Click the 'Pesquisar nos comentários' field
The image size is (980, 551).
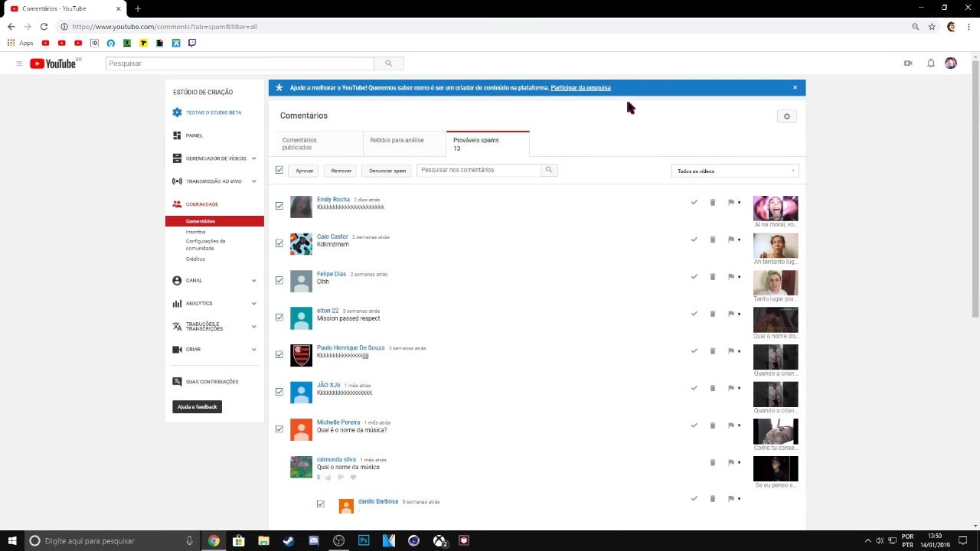coord(479,170)
